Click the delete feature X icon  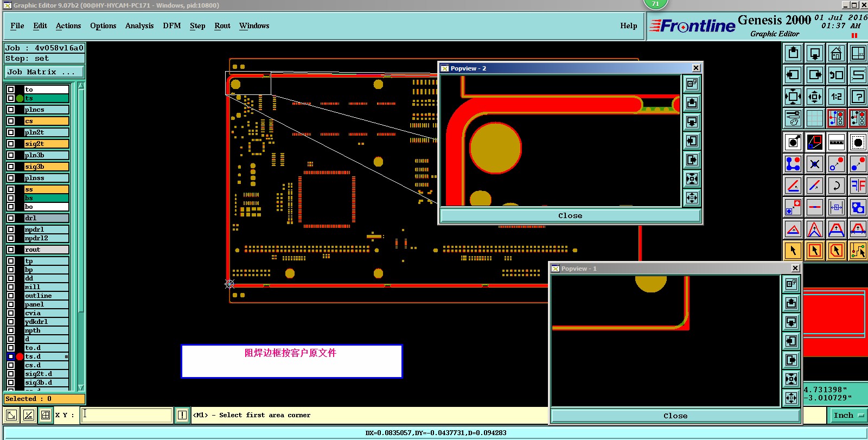pos(815,164)
